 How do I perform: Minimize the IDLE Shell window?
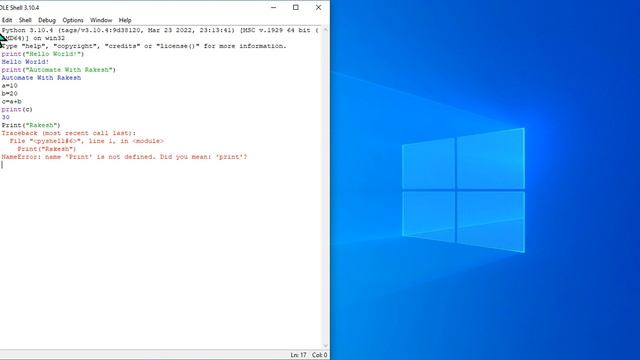[x=273, y=7]
